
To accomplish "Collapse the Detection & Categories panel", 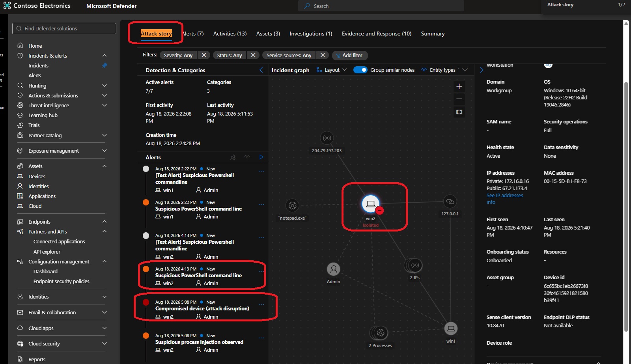I will click(261, 70).
